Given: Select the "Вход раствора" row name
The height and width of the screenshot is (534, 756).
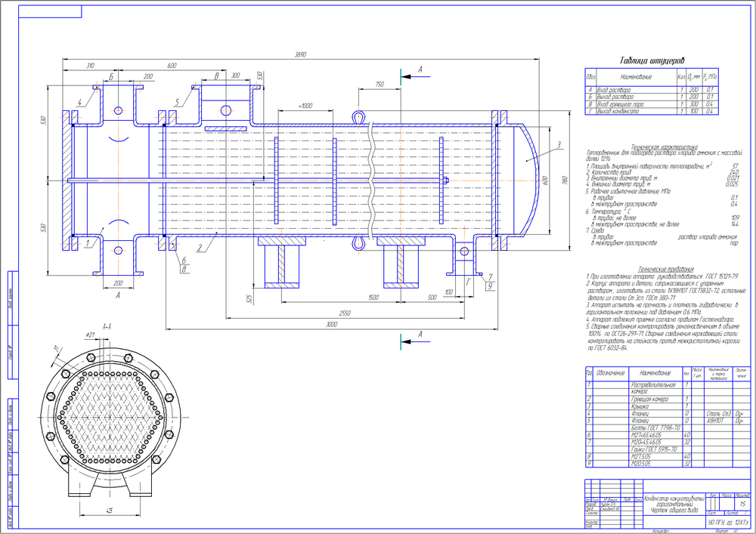Looking at the screenshot, I should (x=613, y=90).
